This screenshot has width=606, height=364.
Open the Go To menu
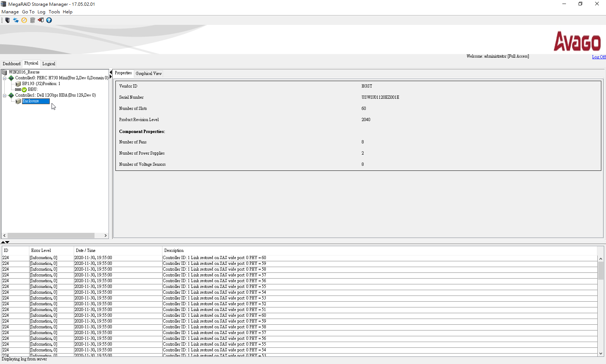[28, 12]
